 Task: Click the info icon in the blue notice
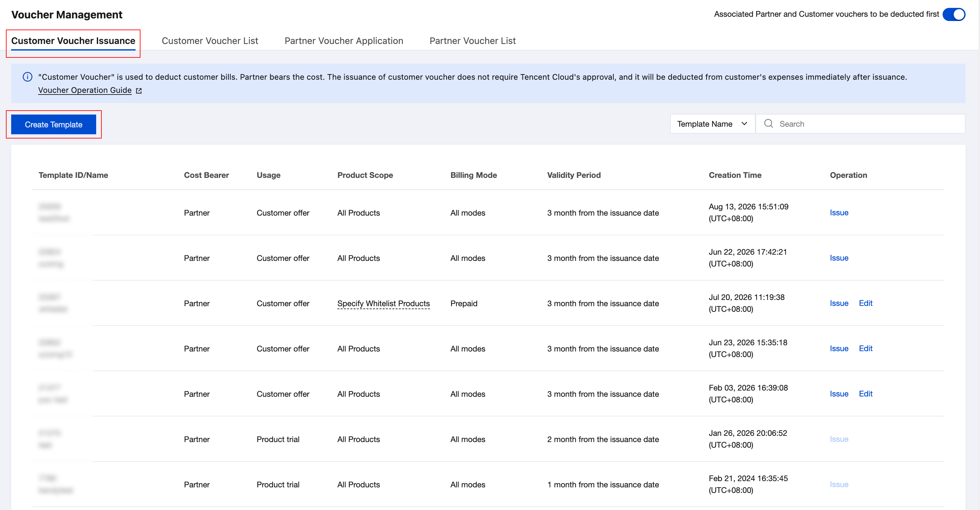(x=27, y=77)
